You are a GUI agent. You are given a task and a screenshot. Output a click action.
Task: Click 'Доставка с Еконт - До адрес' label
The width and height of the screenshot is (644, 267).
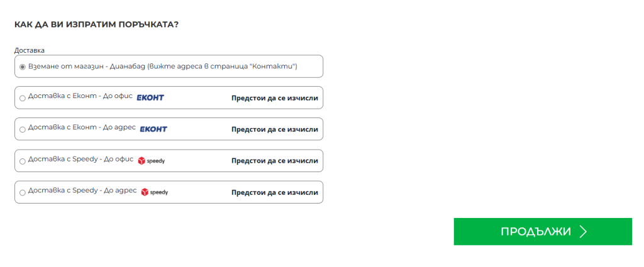(82, 128)
